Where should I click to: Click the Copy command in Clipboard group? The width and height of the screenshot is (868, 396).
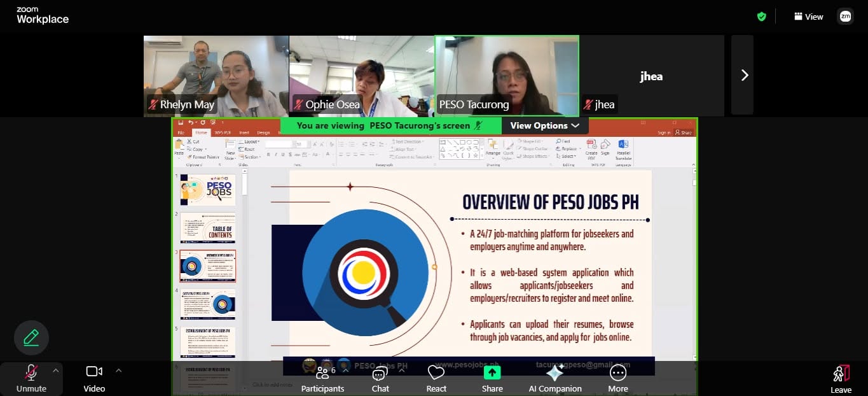(x=197, y=149)
